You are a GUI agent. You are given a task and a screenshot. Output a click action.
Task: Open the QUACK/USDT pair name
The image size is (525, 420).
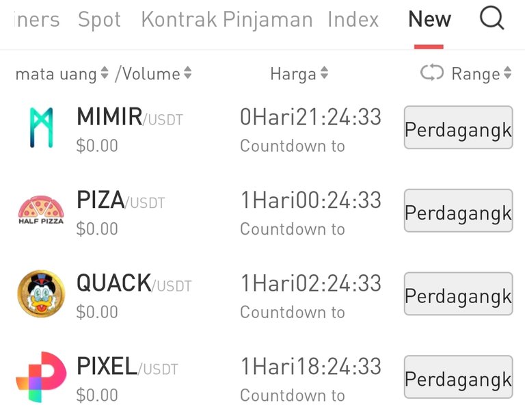(134, 283)
